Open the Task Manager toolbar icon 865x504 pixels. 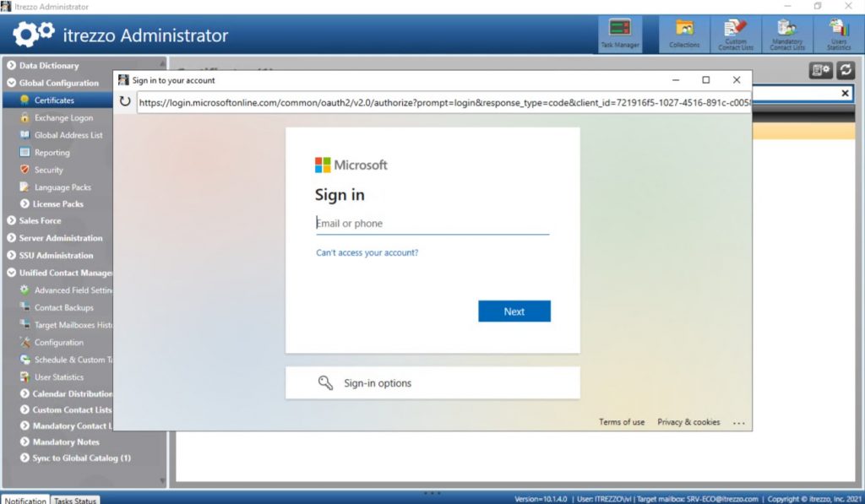pos(619,34)
